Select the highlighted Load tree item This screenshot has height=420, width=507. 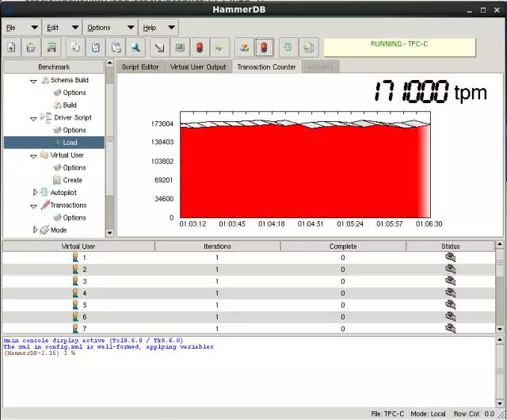click(54, 143)
